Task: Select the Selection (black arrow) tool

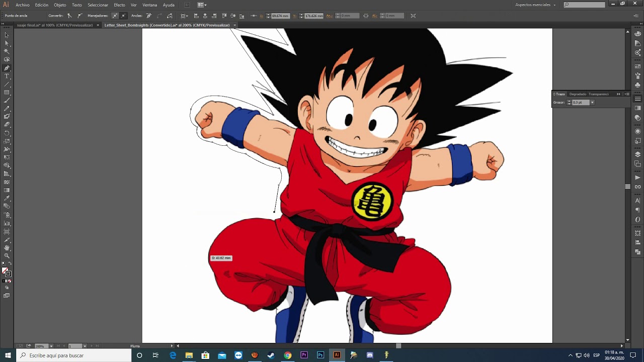Action: pos(7,35)
